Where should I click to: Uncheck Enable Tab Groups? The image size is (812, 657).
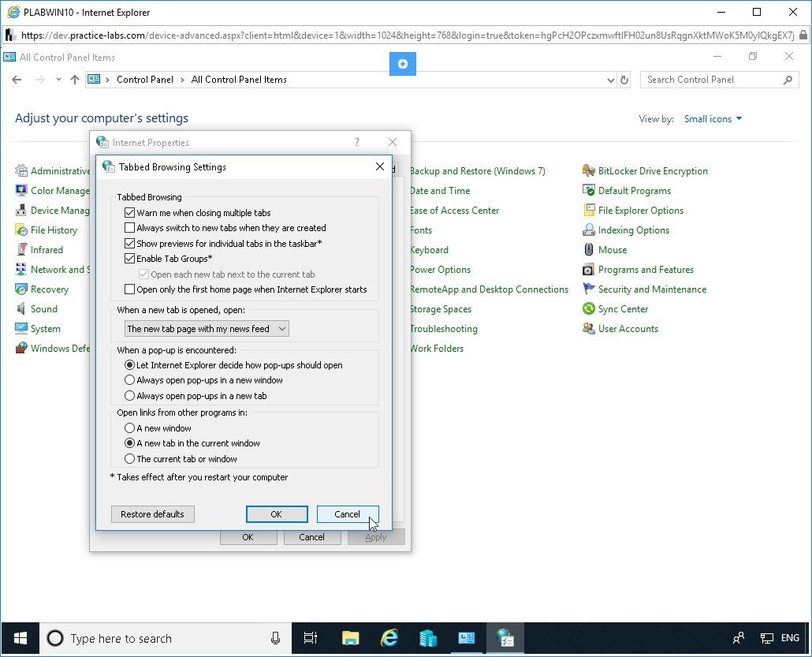coord(129,258)
